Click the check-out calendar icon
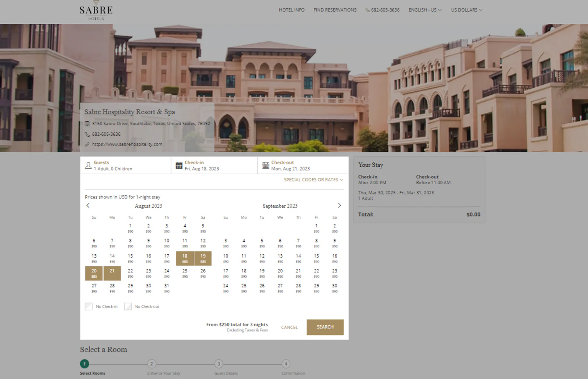The width and height of the screenshot is (588, 379). pos(266,165)
